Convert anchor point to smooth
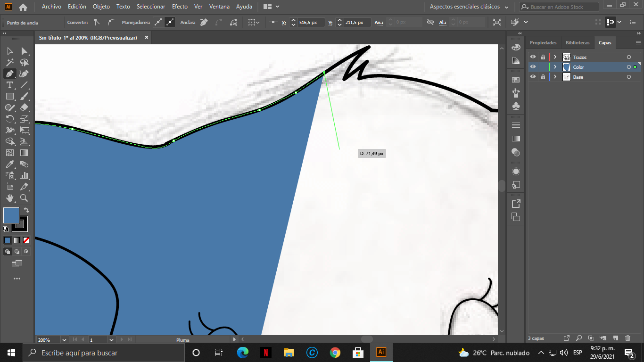Viewport: 644px width, 362px height. 111,22
